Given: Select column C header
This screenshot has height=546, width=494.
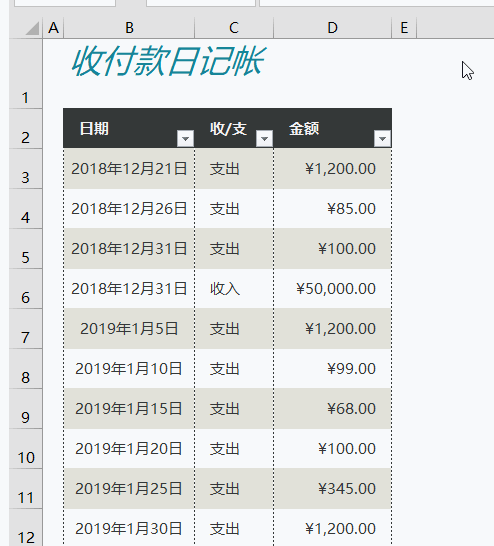Looking at the screenshot, I should (234, 28).
